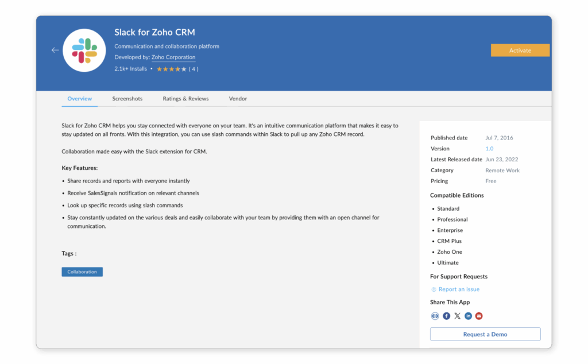588x364 pixels.
Task: Click the star rating in header
Action: pos(171,69)
